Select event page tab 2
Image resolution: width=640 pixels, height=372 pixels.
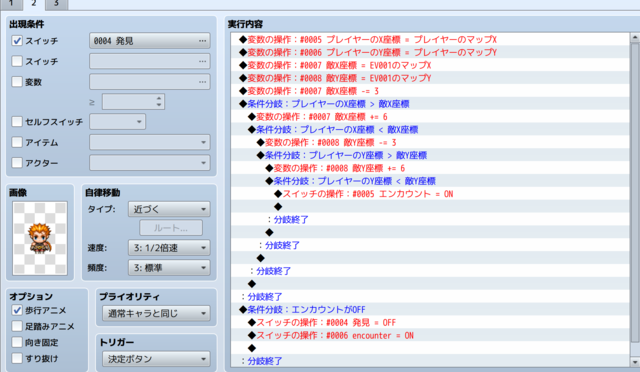coord(34,4)
